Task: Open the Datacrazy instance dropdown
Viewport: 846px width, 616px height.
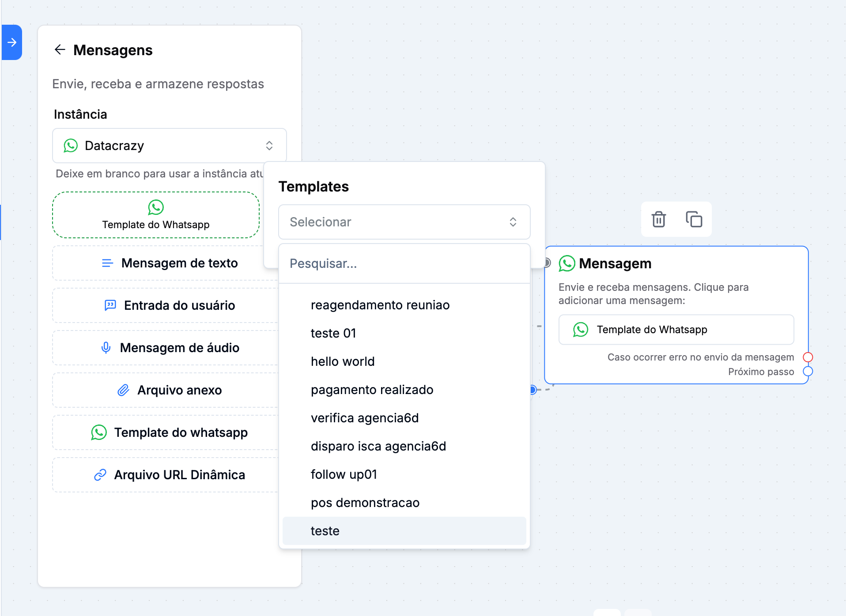Action: (x=170, y=146)
